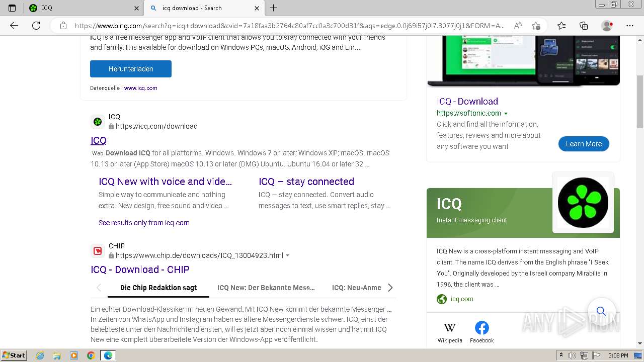
Task: Click the ICQ flower logo image
Action: tap(583, 203)
